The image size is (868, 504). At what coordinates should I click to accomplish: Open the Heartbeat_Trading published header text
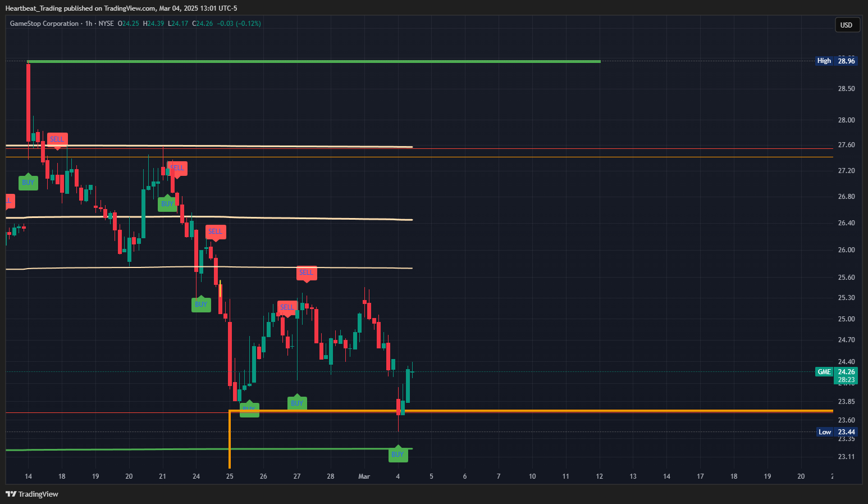point(121,8)
